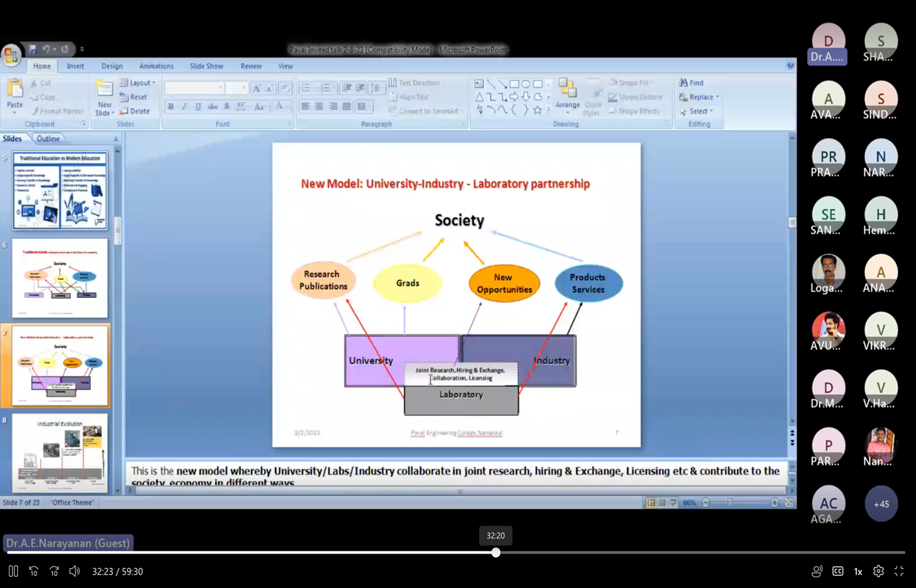
Task: Open playback speed 1x menu
Action: click(x=858, y=571)
